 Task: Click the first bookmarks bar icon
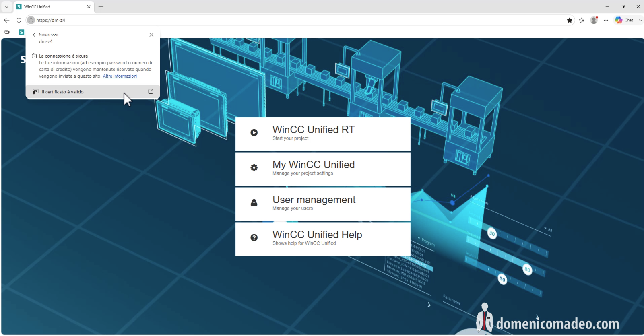(7, 32)
